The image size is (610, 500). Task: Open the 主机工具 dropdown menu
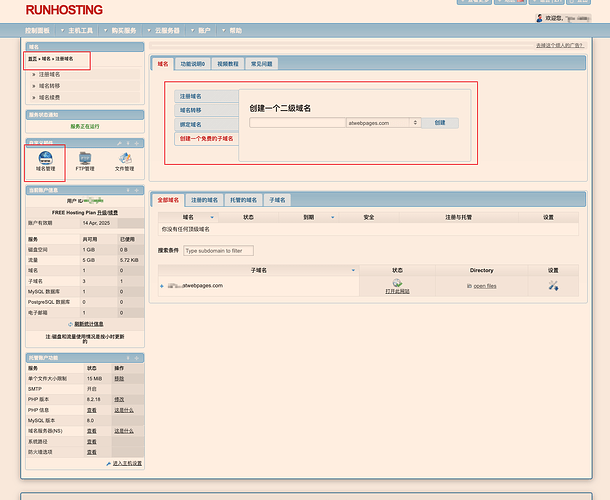(77, 30)
